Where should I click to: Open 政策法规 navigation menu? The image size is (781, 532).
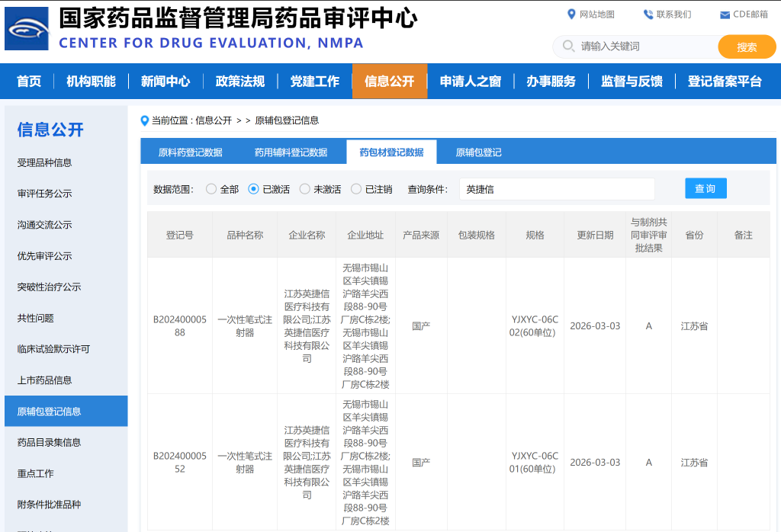coord(239,82)
